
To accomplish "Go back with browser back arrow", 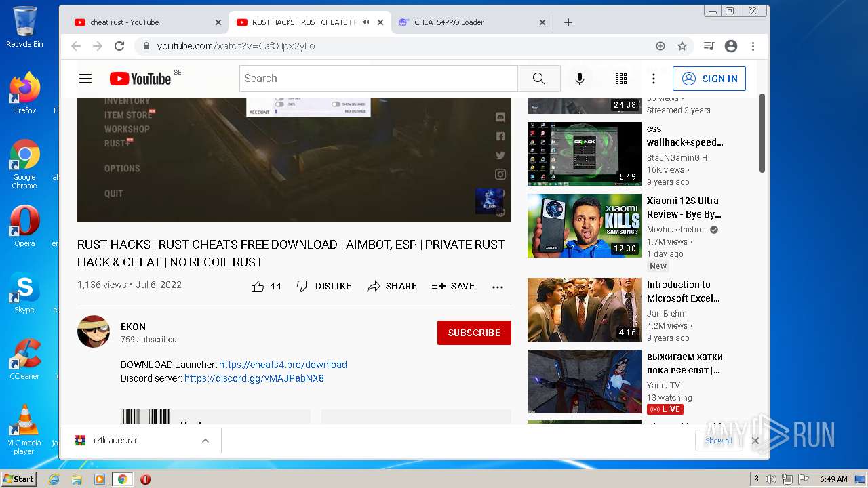I will (76, 46).
